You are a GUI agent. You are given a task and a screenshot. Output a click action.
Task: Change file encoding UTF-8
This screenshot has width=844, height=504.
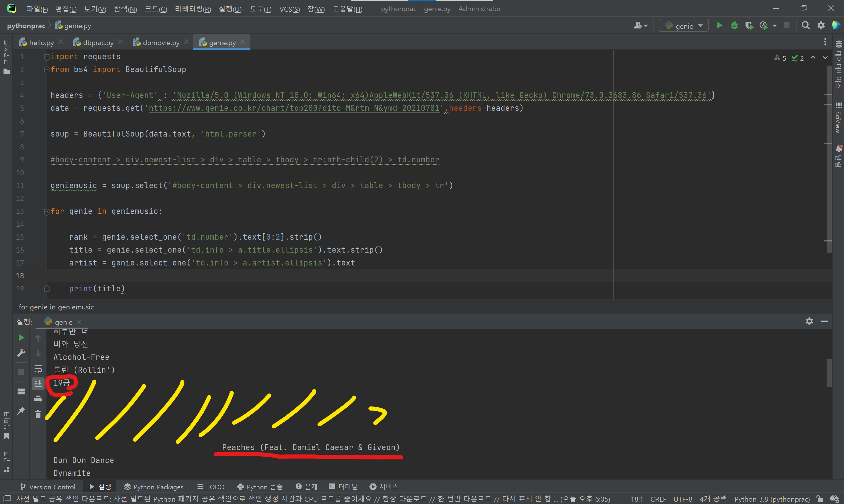(x=683, y=499)
